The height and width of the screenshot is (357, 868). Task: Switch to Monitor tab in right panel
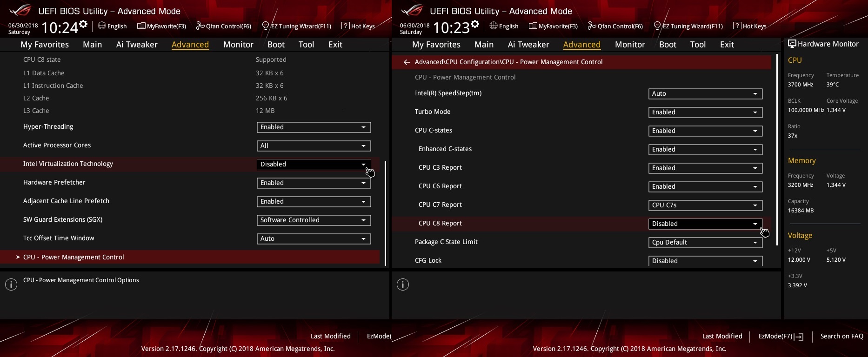pos(630,45)
